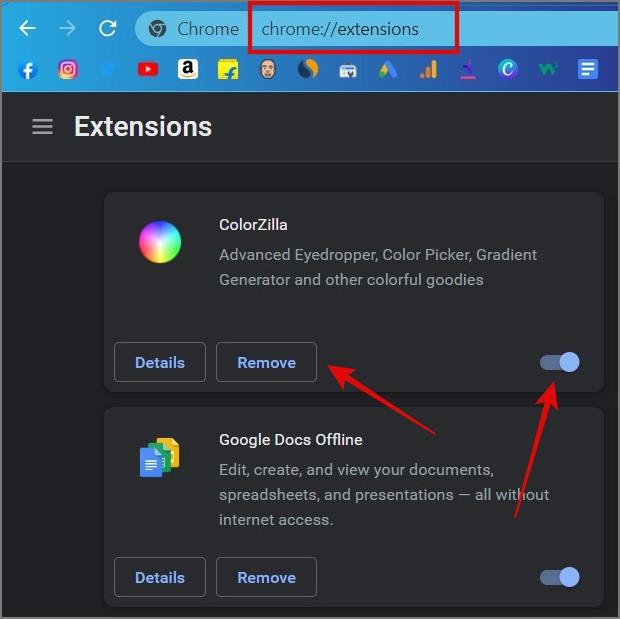
Task: Disable the ColorZilla extension toggle
Action: tap(560, 362)
